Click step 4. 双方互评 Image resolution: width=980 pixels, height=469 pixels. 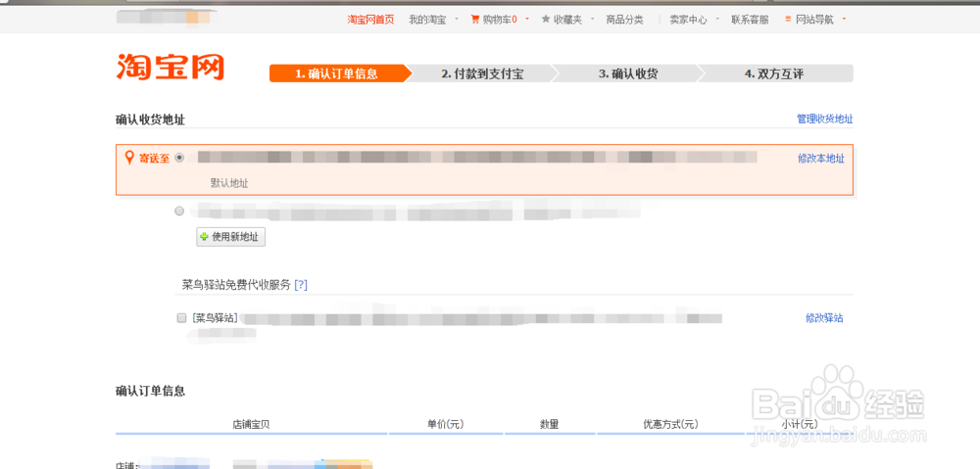tap(774, 73)
